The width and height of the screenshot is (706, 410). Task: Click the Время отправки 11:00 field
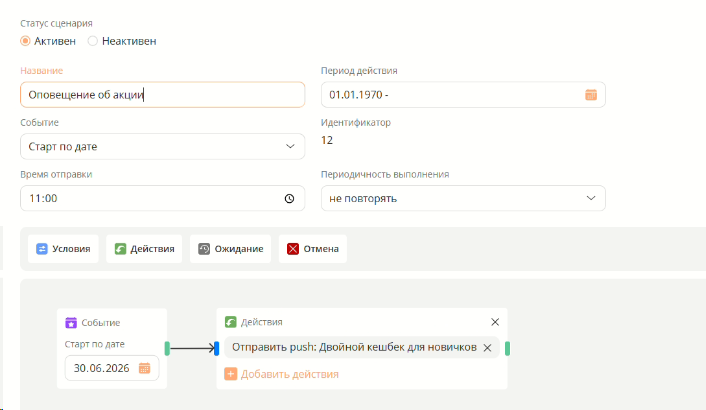163,198
